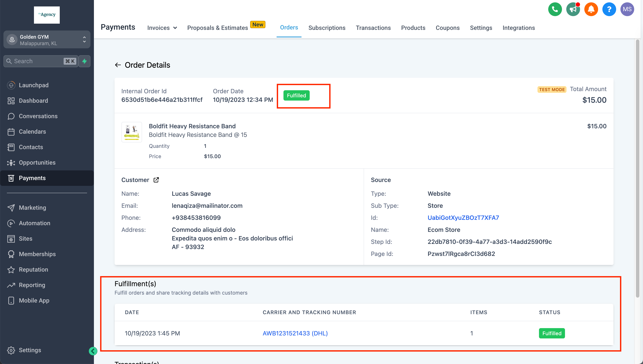
Task: Select Payments in the sidebar
Action: coord(47,178)
